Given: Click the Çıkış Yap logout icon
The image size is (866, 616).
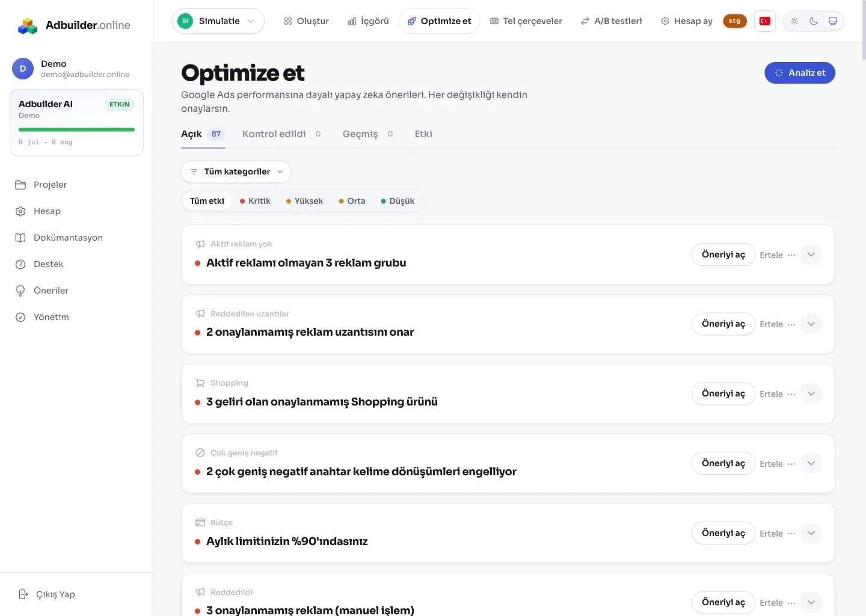Looking at the screenshot, I should (23, 594).
